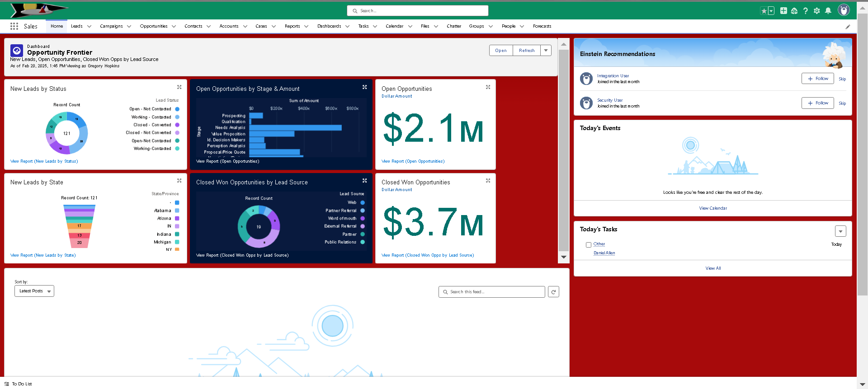This screenshot has height=389, width=868.
Task: Open the Setup gear icon
Action: click(x=816, y=11)
